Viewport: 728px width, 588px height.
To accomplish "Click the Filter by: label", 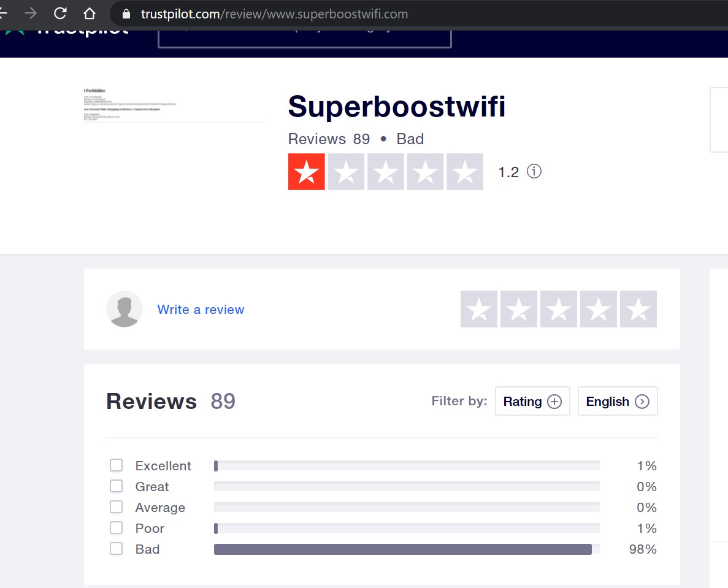I will [459, 401].
